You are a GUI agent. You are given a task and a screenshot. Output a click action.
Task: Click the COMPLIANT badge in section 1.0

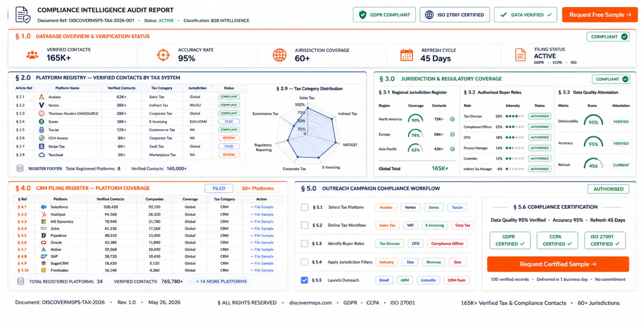click(608, 37)
